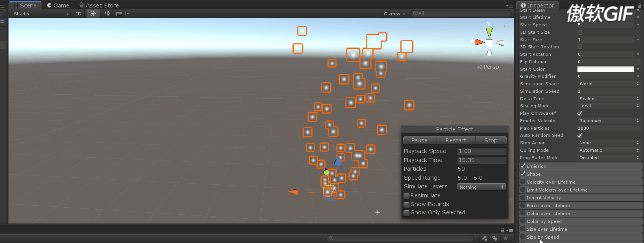Enable Velocity over Lifetime module

pyautogui.click(x=523, y=182)
